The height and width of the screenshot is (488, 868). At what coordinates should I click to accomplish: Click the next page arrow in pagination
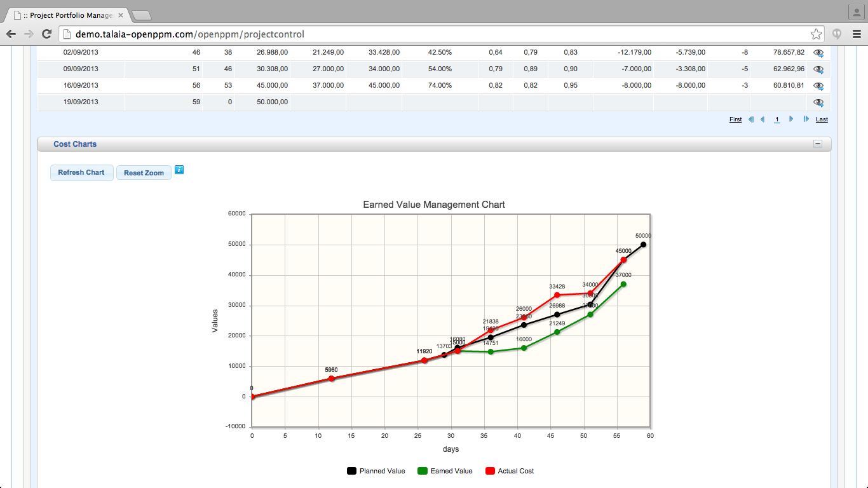tap(790, 119)
